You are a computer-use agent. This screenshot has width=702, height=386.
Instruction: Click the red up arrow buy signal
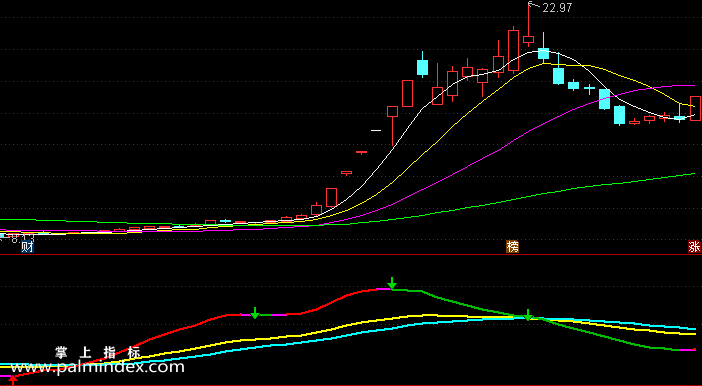14,380
